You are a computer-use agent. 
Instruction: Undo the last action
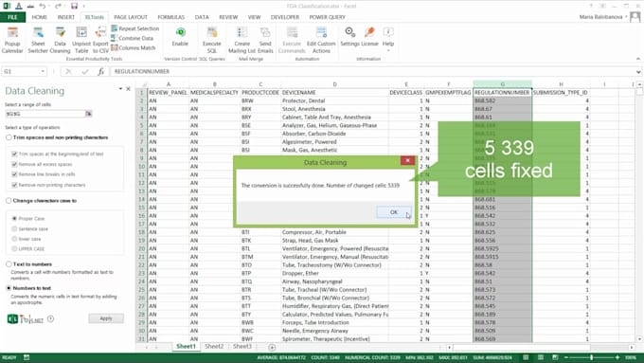click(x=43, y=6)
